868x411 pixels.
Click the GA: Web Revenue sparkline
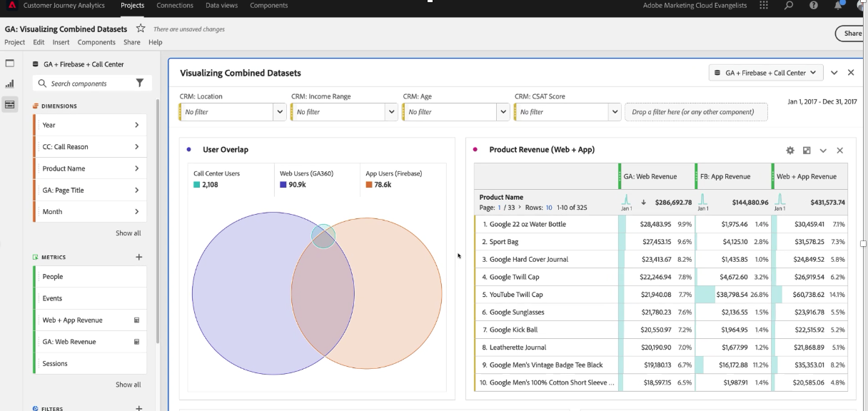pos(626,201)
